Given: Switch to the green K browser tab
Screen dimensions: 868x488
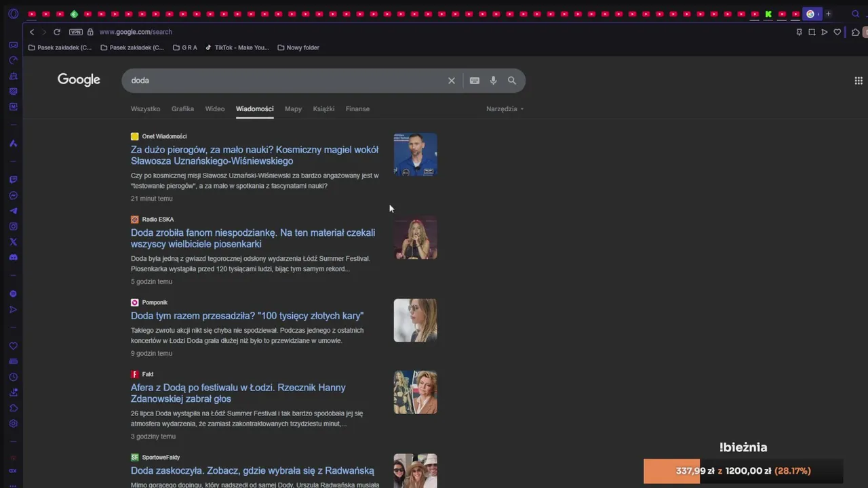Looking at the screenshot, I should point(768,14).
